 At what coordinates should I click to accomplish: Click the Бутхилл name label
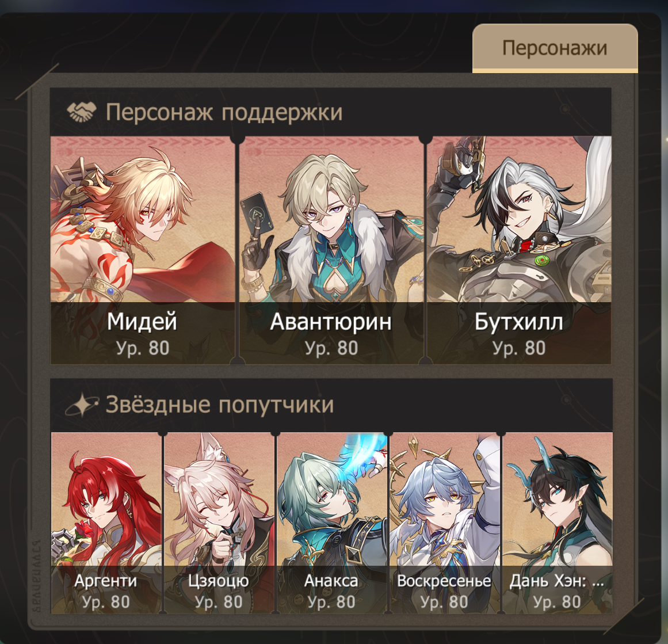[519, 321]
